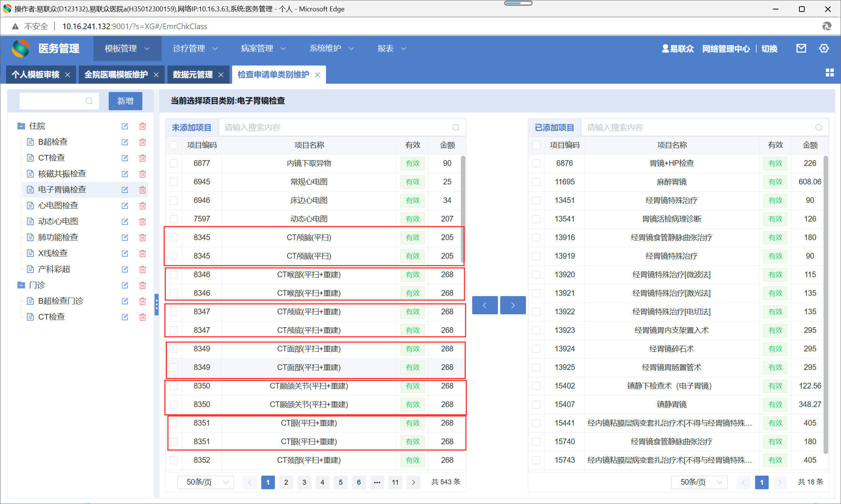Check the box for item 6877 内镜下取异物
Viewport: 841px width, 504px height.
174,163
